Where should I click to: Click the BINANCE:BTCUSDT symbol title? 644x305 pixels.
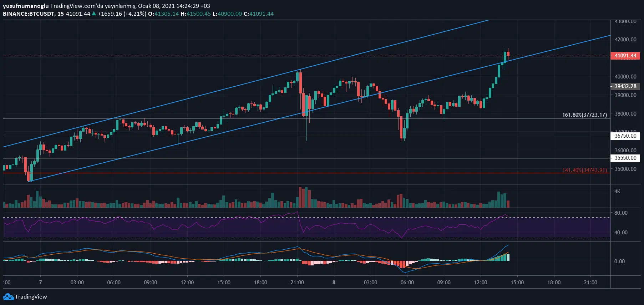point(29,14)
